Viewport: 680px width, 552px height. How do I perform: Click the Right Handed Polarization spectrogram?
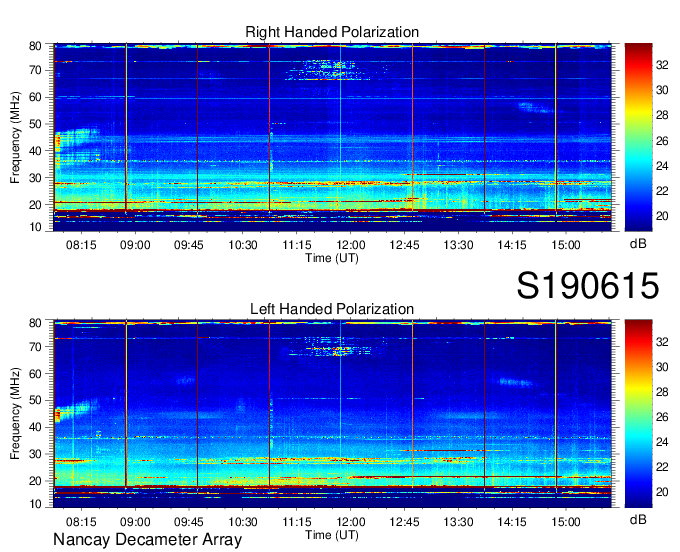pos(332,137)
